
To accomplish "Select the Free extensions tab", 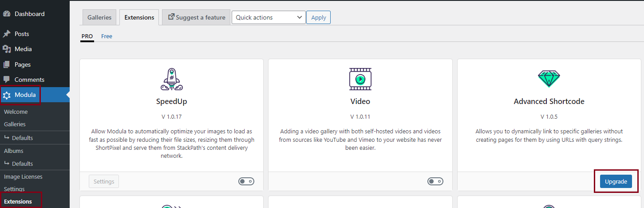I will pyautogui.click(x=107, y=36).
